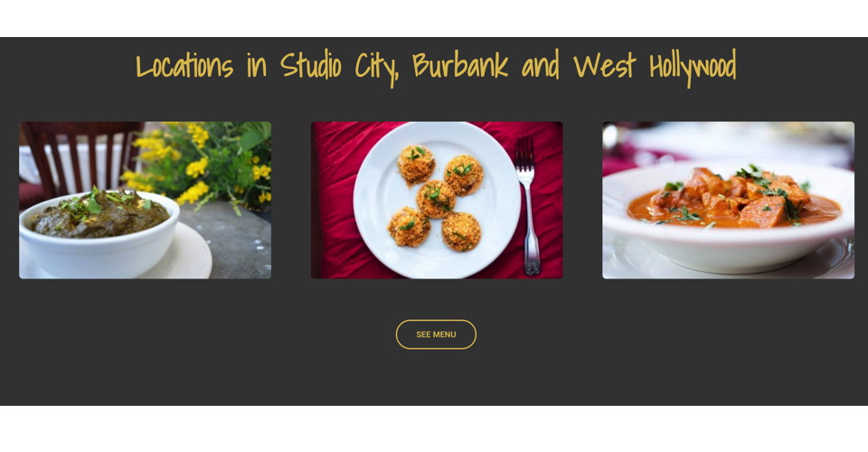Click the SEE MENU button
This screenshot has height=452, width=868.
pos(436,334)
